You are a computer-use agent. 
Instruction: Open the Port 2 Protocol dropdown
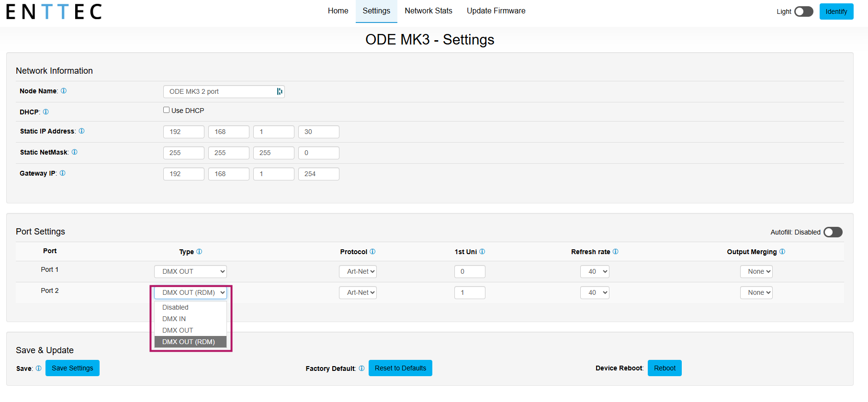(358, 292)
